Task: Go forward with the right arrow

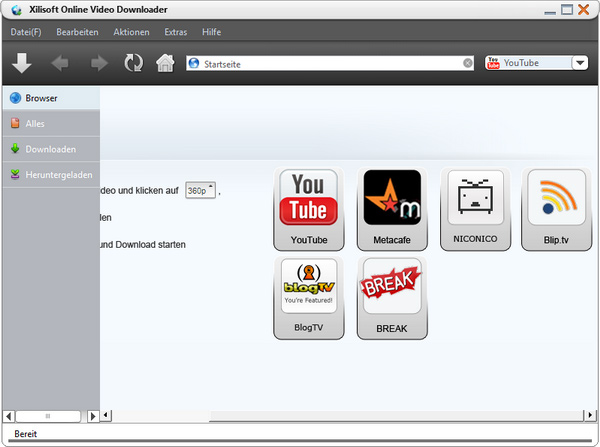Action: pos(99,63)
